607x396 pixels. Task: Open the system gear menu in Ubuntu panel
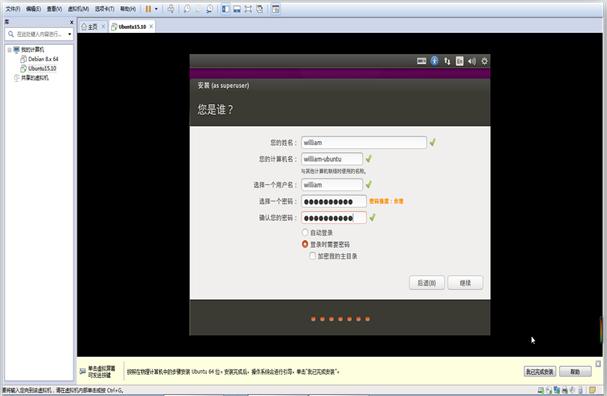point(484,61)
